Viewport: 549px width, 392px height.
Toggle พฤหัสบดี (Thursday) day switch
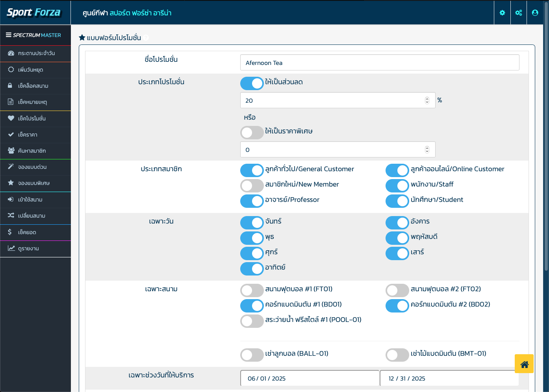click(397, 238)
